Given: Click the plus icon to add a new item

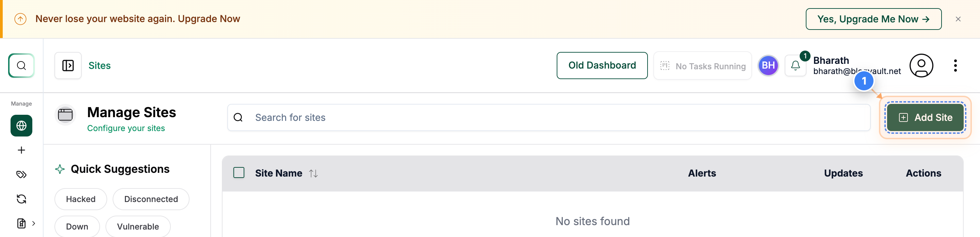Looking at the screenshot, I should click(21, 150).
